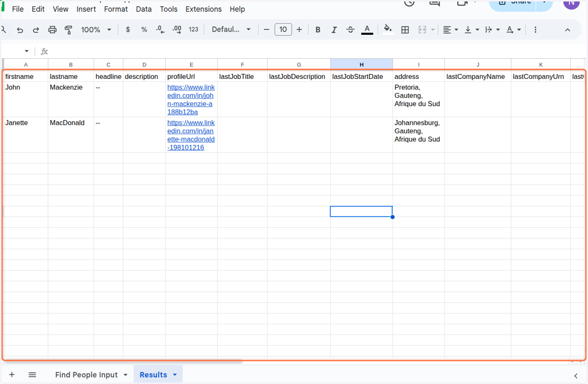Open the three-dot more toolbar options
The image size is (588, 384).
[x=536, y=30]
